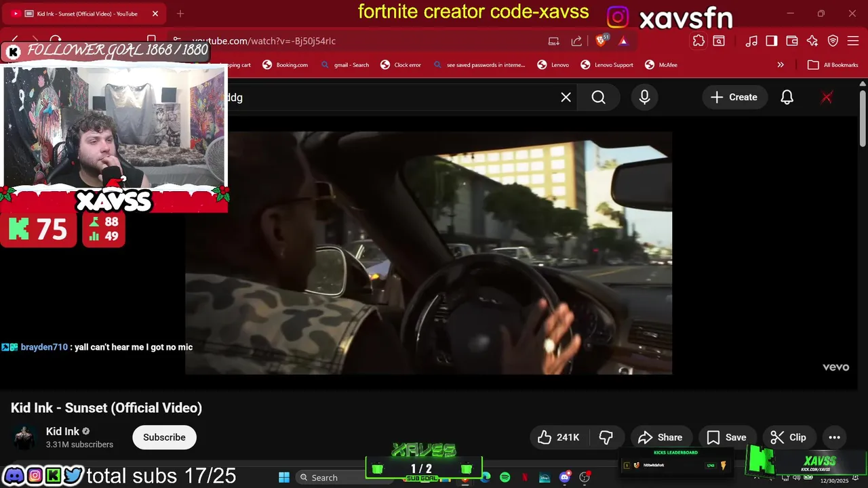Open the Brave Wallet icon
This screenshot has width=868, height=488.
(x=792, y=41)
